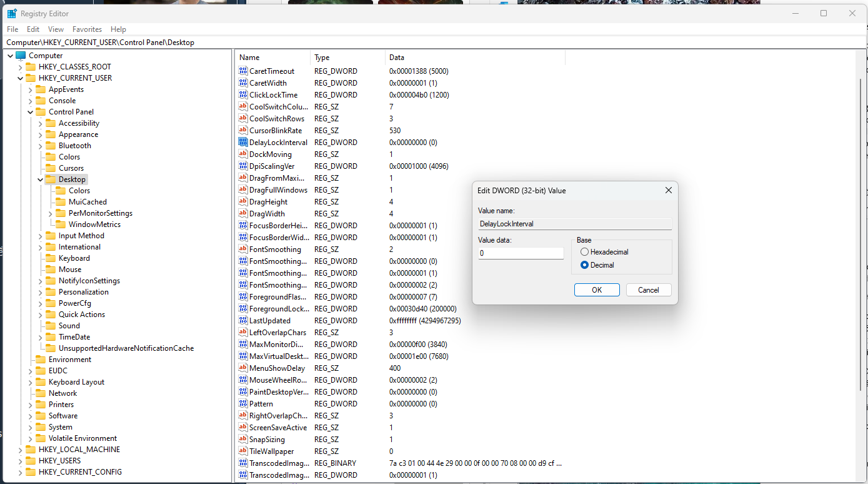This screenshot has width=868, height=484.
Task: Cancel the Edit DWORD dialog
Action: [648, 290]
